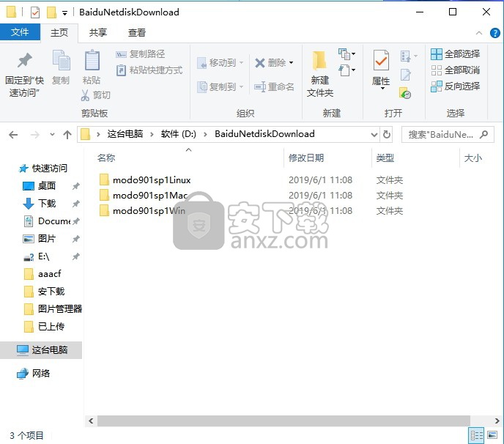Screen dimensions: 504x444
Task: Click the Back navigation arrow
Action: pyautogui.click(x=13, y=134)
